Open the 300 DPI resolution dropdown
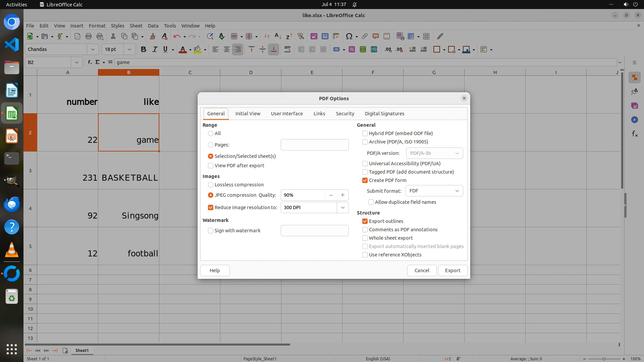 tap(342, 207)
